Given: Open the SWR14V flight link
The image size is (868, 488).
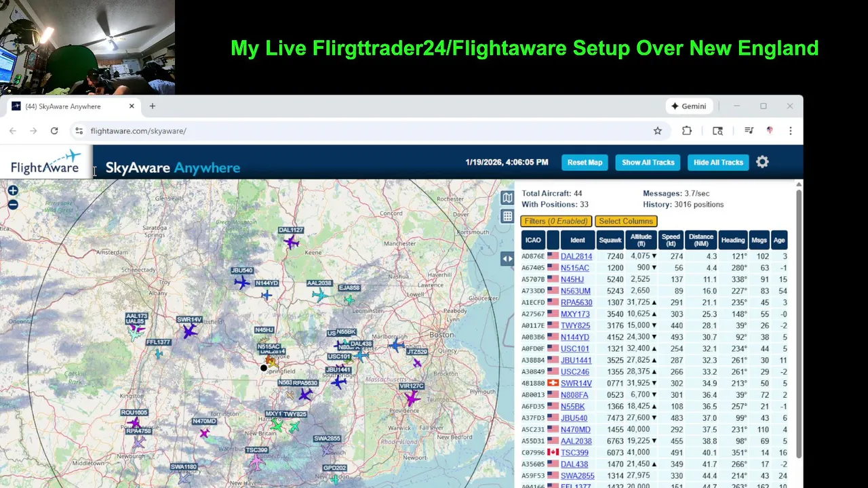Looking at the screenshot, I should pyautogui.click(x=576, y=383).
